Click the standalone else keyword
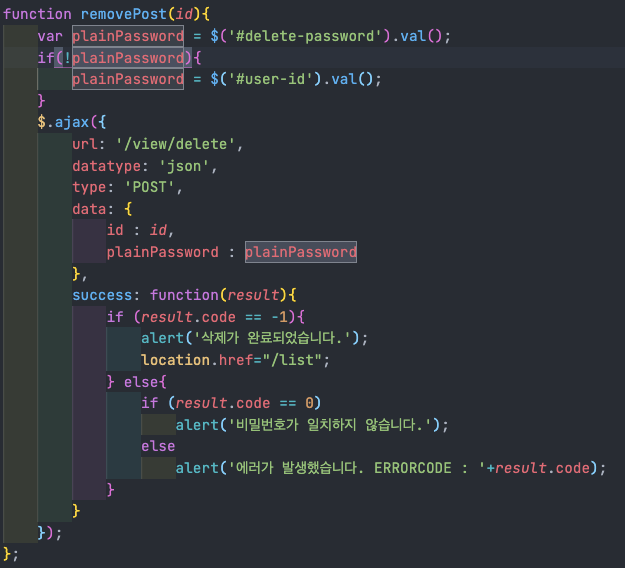 click(158, 446)
